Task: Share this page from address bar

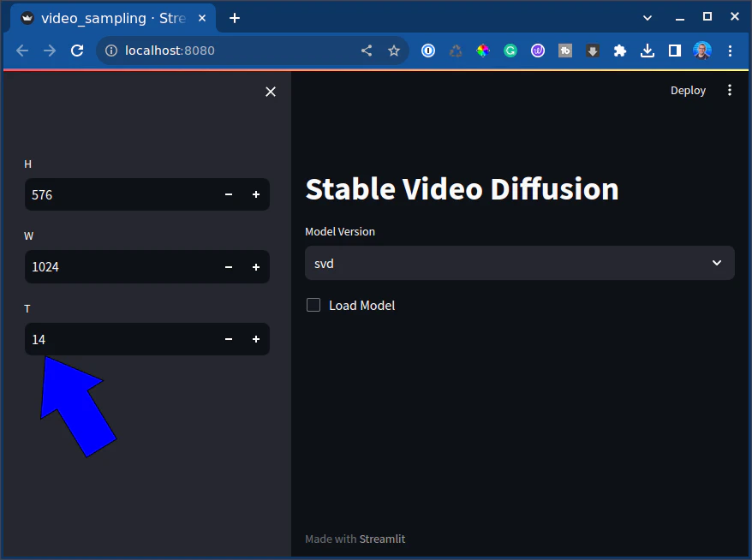Action: [x=367, y=51]
